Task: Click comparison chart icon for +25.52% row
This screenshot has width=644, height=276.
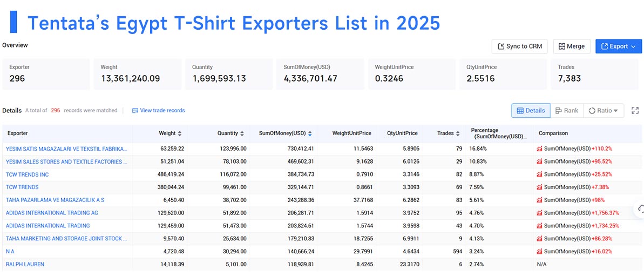Action: click(x=539, y=174)
